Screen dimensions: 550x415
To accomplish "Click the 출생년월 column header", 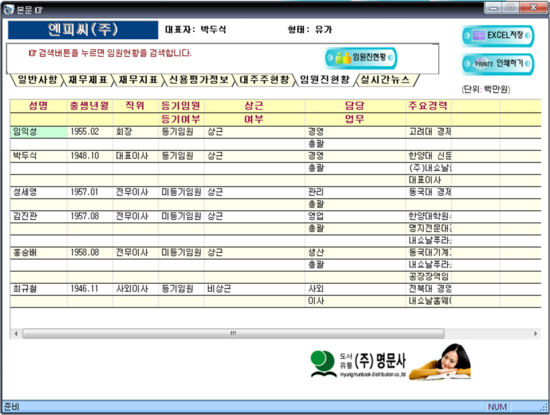I will coord(89,106).
